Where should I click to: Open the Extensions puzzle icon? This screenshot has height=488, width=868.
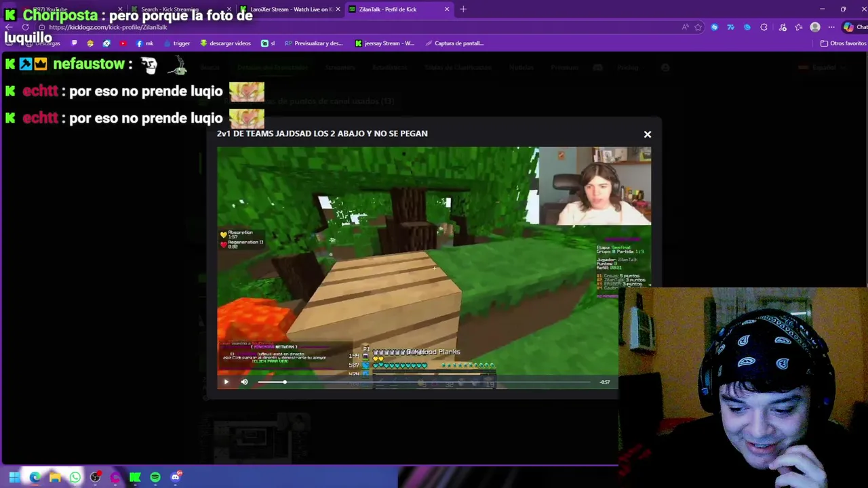[764, 27]
